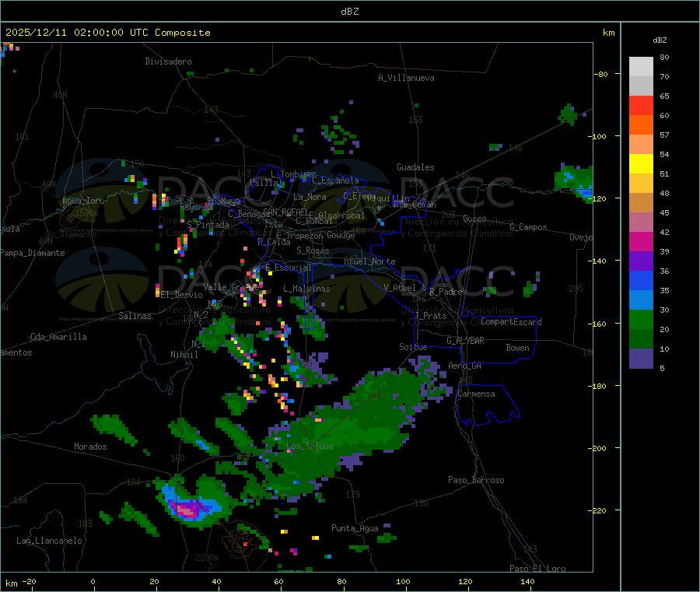
Task: Select the light blue 35-30 dBZ legend swatch
Action: 641,300
